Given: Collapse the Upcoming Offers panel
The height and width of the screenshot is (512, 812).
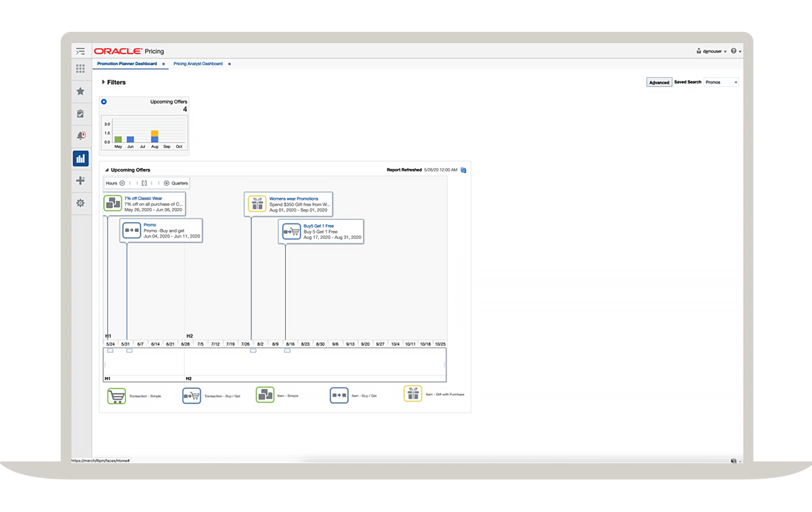Looking at the screenshot, I should click(107, 170).
